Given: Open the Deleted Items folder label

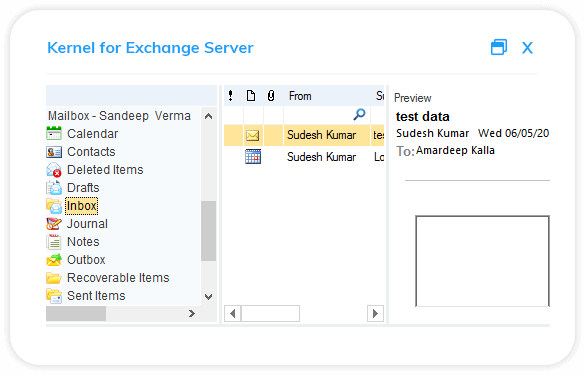Looking at the screenshot, I should pyautogui.click(x=105, y=170).
